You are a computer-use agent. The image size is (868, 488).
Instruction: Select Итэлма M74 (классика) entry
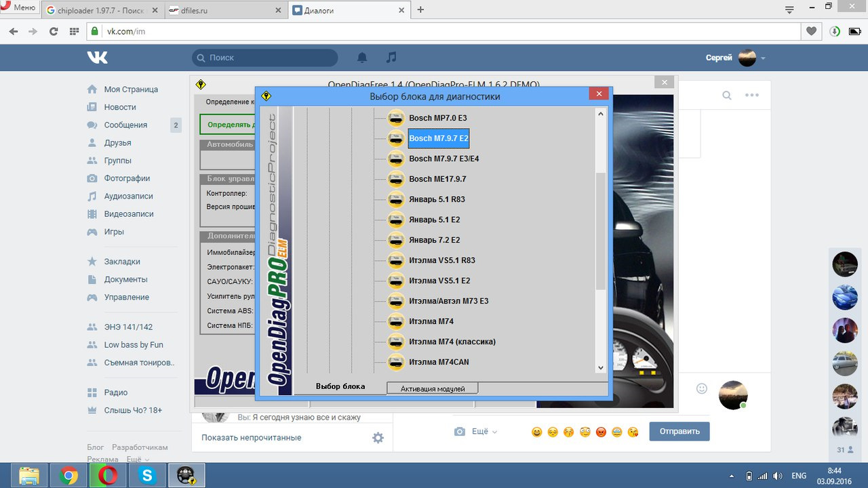tap(452, 342)
